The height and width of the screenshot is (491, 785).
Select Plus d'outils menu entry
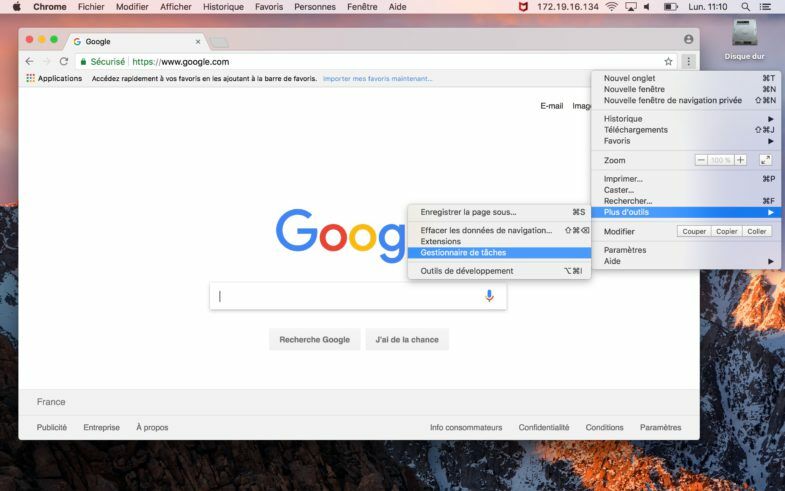[686, 212]
